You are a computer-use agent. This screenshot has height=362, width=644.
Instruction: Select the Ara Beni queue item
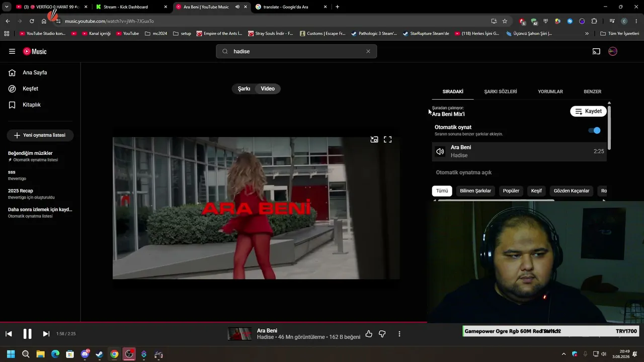click(x=519, y=151)
